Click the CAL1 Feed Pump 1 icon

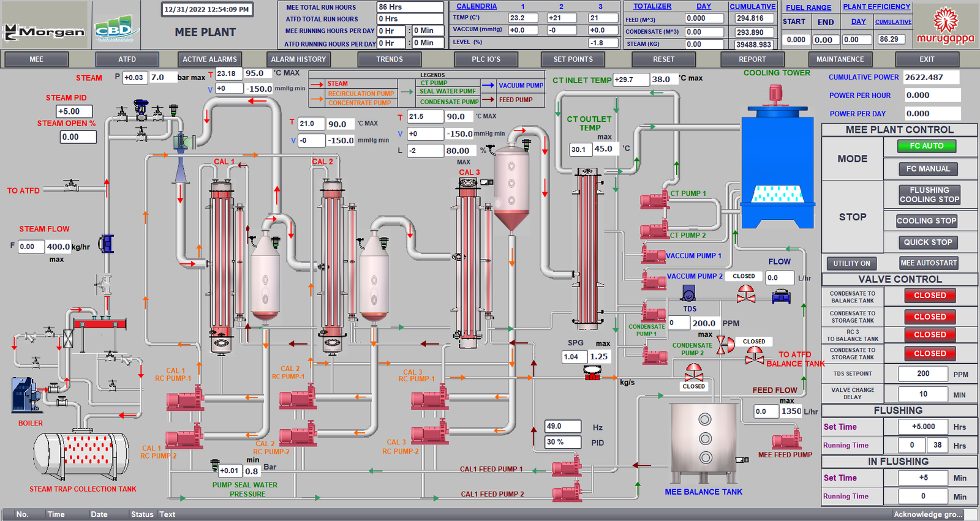566,469
